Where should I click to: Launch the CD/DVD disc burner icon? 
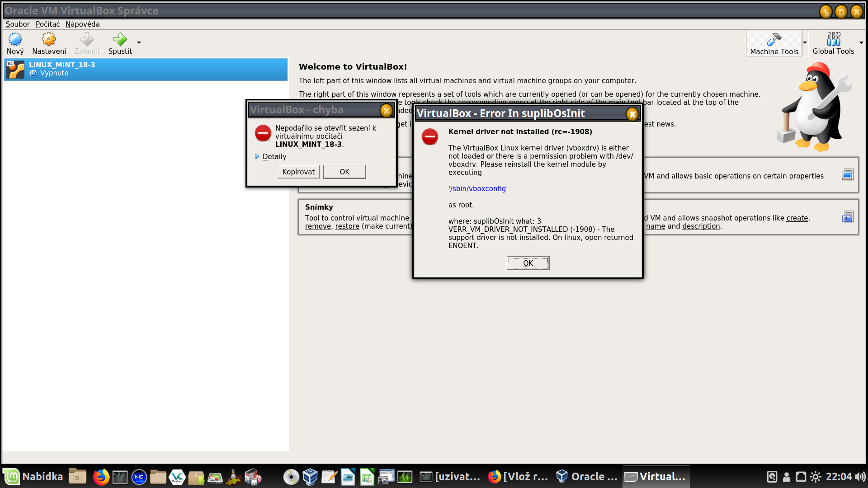291,477
